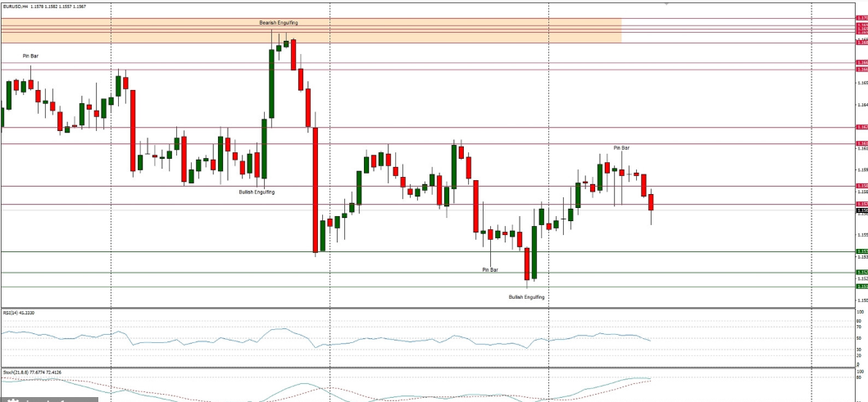Viewport: 868px width, 402px height.
Task: Select the lowest green support price label
Action: coord(861,287)
